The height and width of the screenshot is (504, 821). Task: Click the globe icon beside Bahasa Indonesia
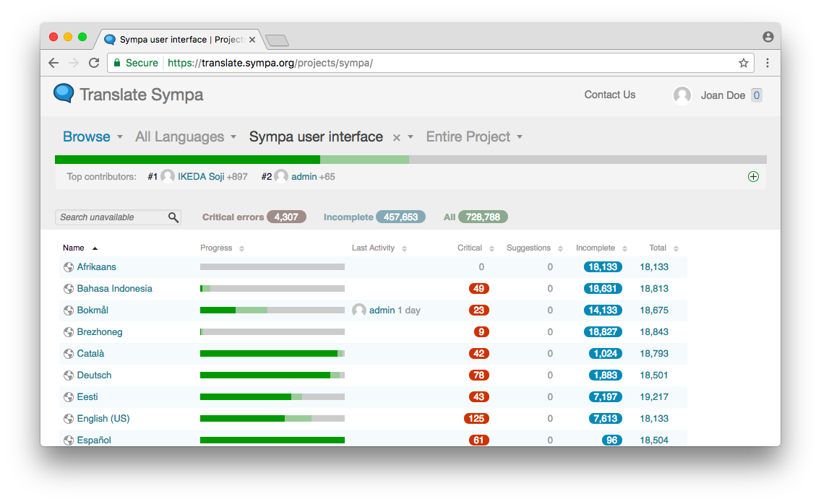coord(68,289)
